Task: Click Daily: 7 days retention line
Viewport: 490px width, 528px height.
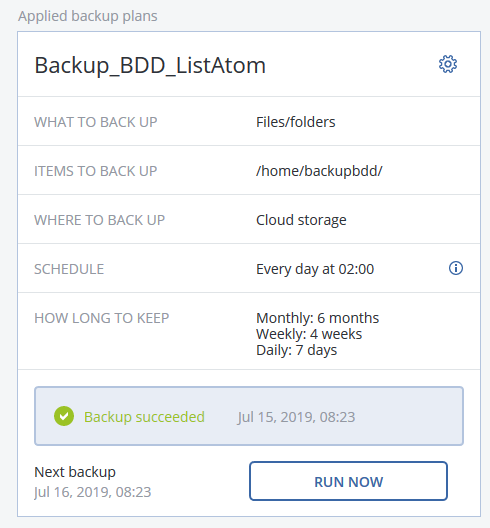Action: tap(296, 350)
